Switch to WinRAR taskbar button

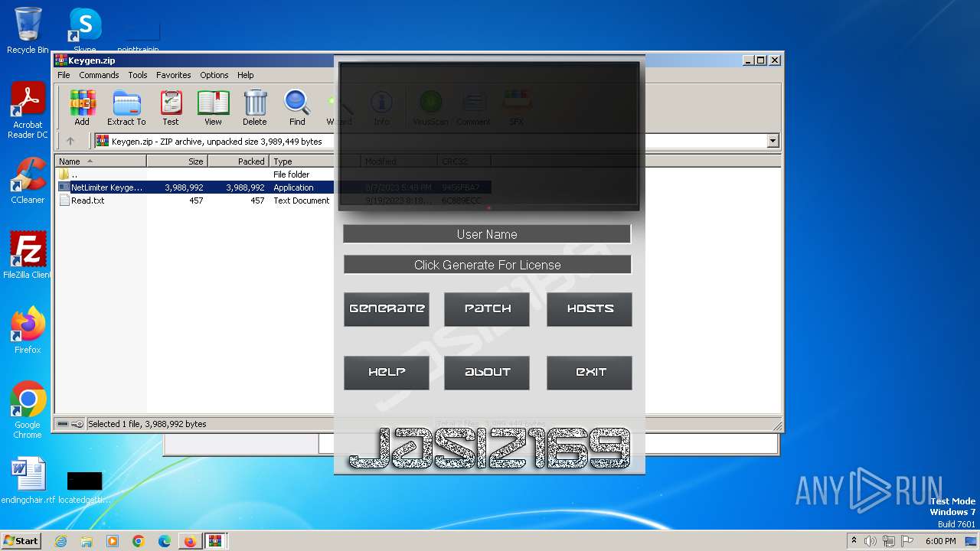(214, 541)
